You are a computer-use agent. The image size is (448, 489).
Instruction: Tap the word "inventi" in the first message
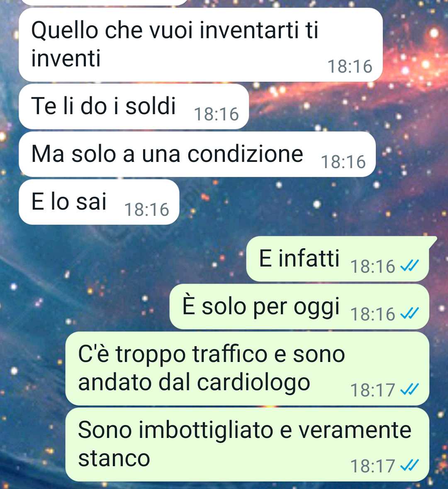66,58
